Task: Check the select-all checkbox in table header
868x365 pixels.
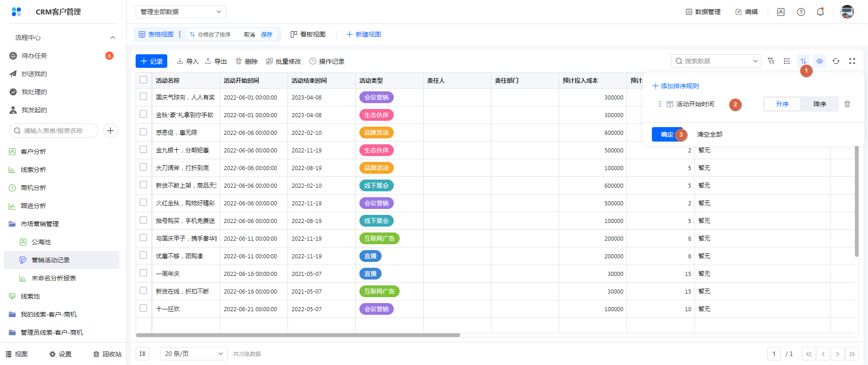Action: (143, 80)
